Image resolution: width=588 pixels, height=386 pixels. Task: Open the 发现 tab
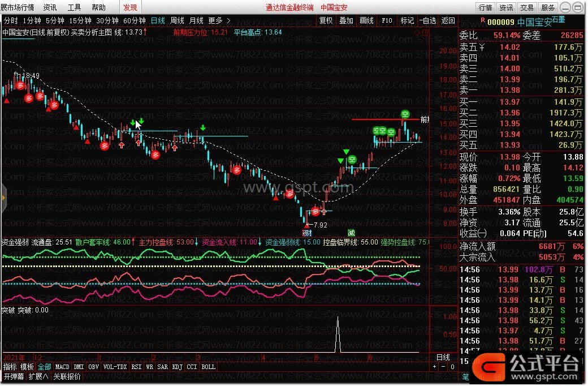(x=130, y=7)
